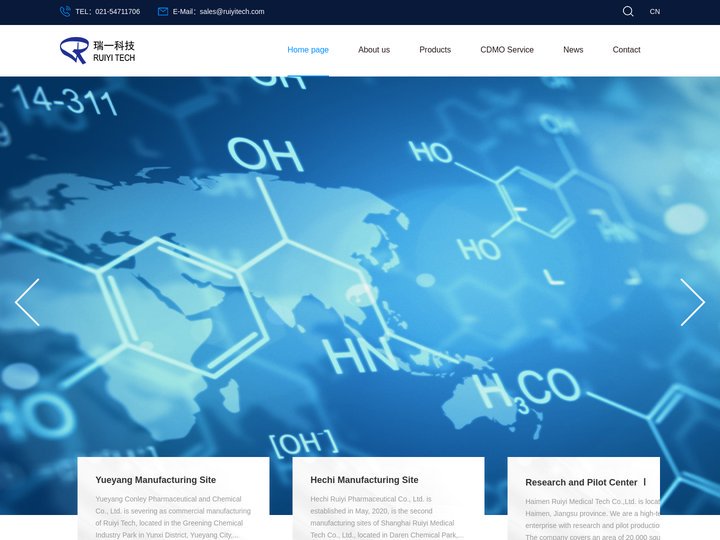
Task: Open the search magnifier icon
Action: pos(628,11)
